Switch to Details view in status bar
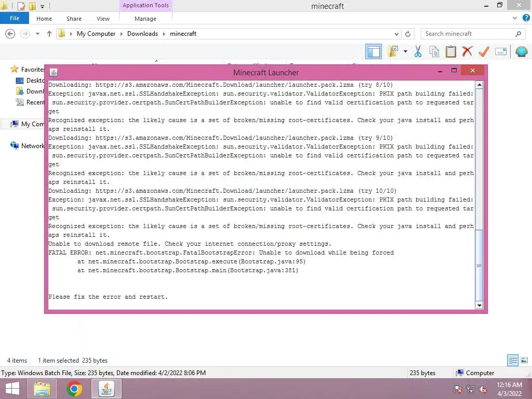The width and height of the screenshot is (532, 399). click(x=513, y=361)
